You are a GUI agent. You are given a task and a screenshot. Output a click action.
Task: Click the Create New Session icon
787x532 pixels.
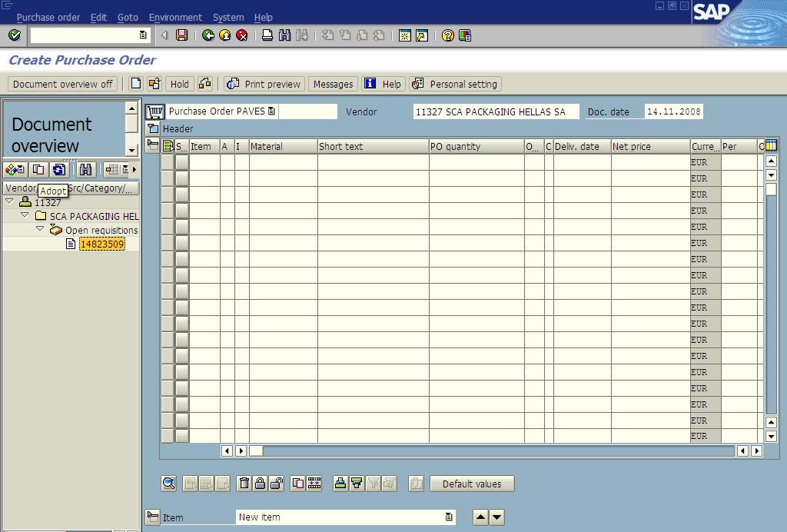[404, 35]
